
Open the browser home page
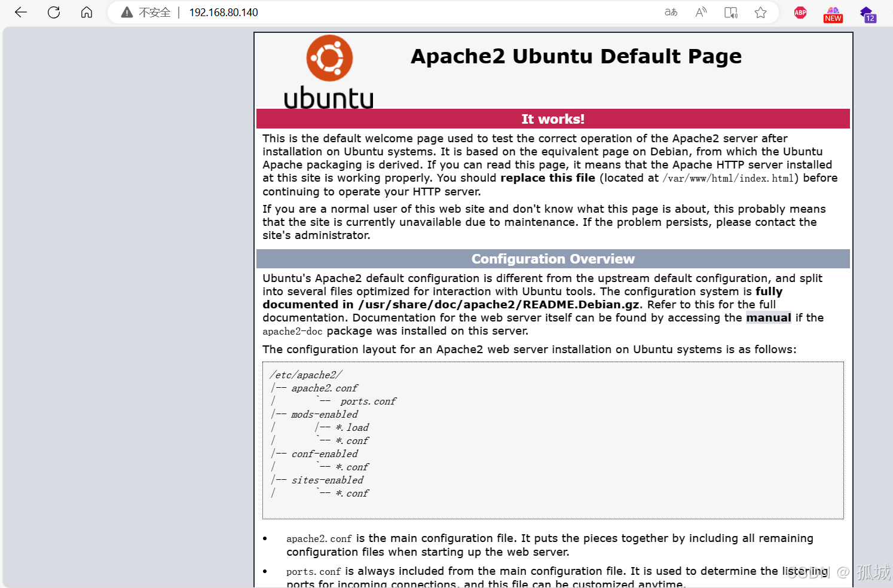click(87, 13)
